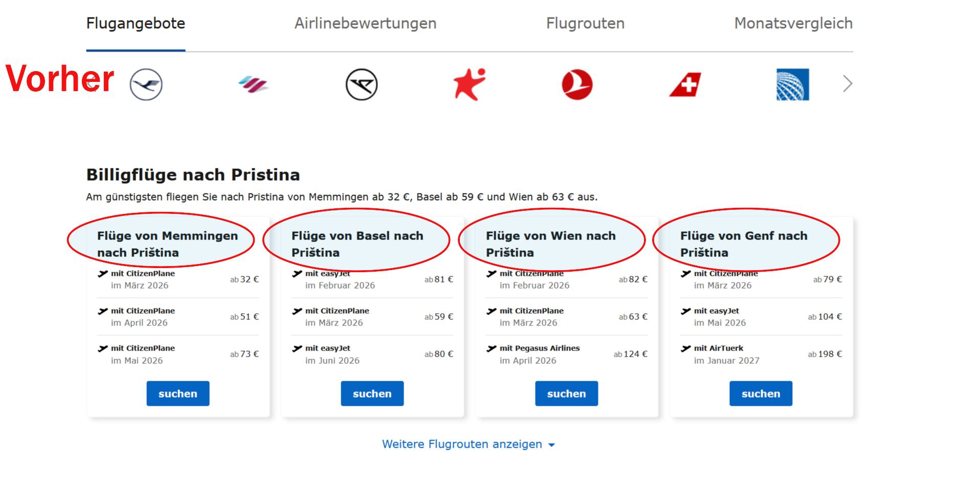Click the Lufthansa airline logo
This screenshot has height=504, width=980.
pos(146,84)
